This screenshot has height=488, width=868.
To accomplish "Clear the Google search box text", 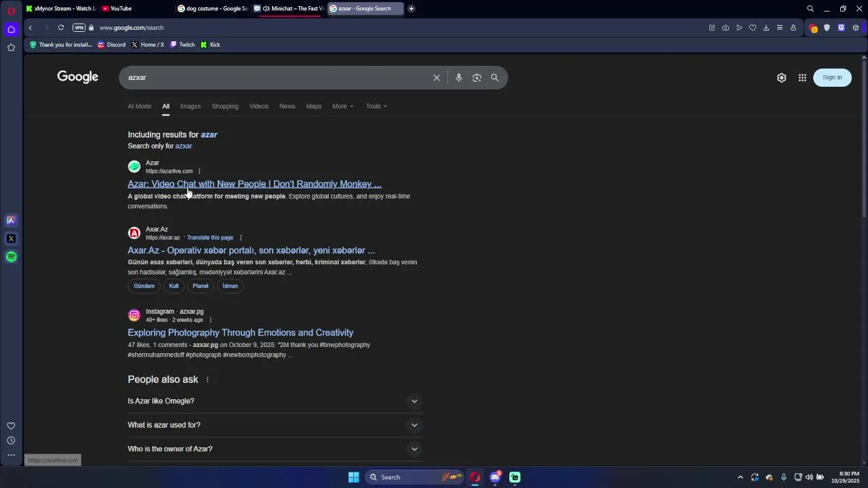I will (437, 78).
